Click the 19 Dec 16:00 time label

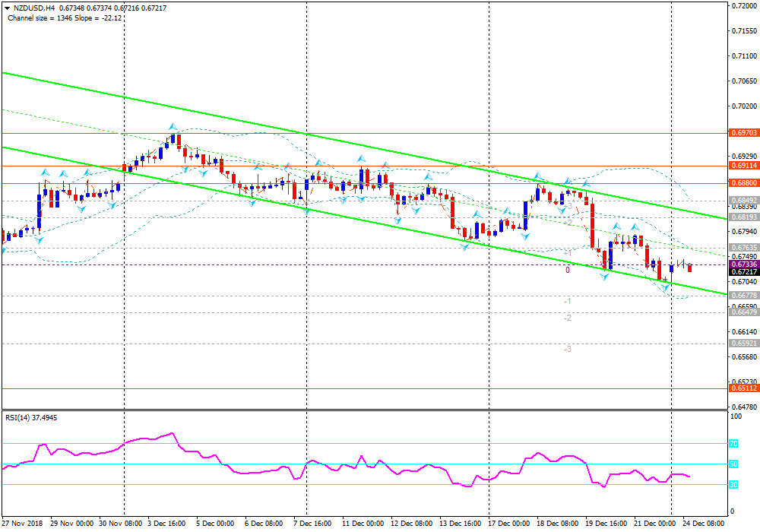click(606, 524)
